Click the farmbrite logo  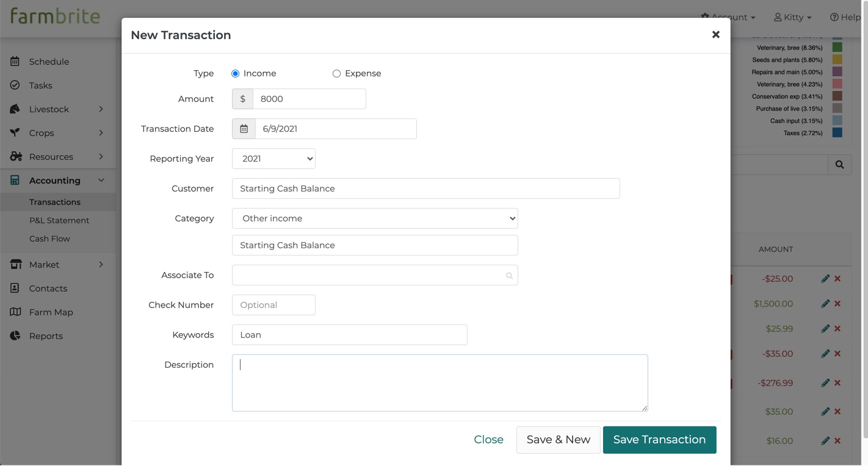(55, 16)
